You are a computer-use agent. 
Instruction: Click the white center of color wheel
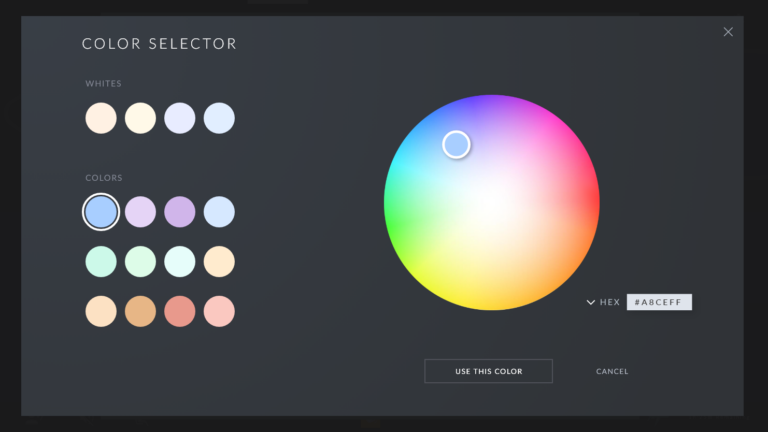pos(492,203)
